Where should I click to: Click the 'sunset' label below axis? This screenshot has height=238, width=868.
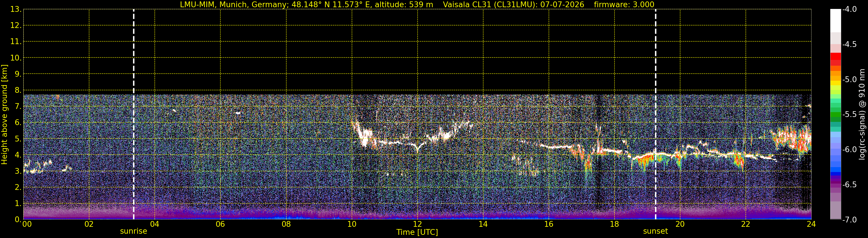coord(655,231)
